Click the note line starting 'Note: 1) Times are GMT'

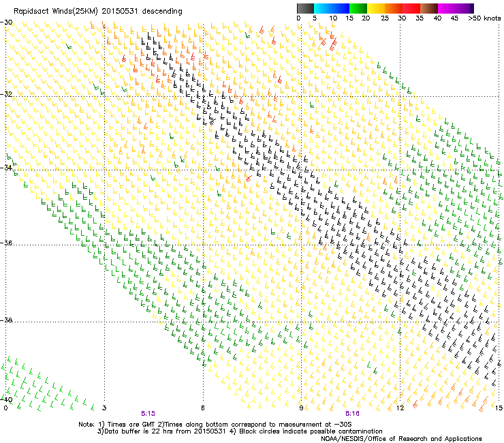[215, 425]
